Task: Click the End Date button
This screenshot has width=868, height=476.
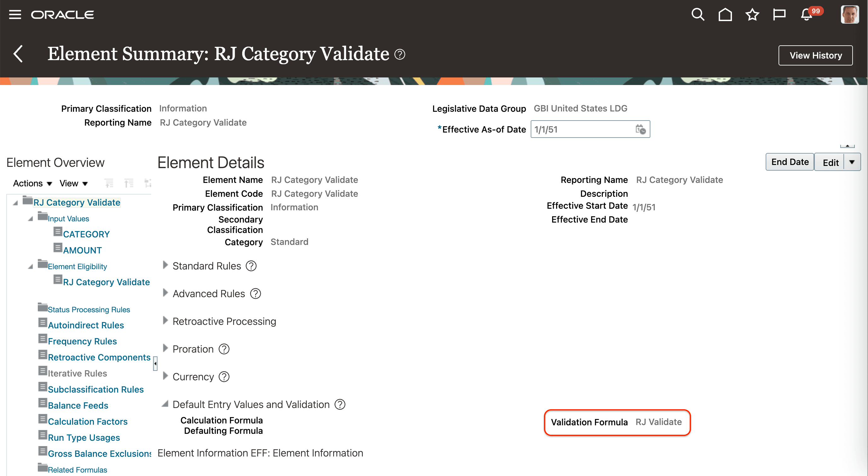Action: tap(790, 162)
